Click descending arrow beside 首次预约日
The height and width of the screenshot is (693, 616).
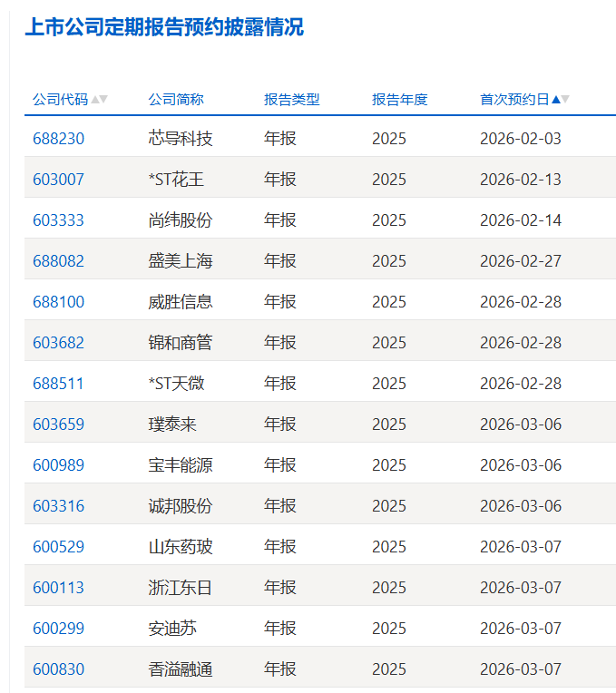point(565,100)
